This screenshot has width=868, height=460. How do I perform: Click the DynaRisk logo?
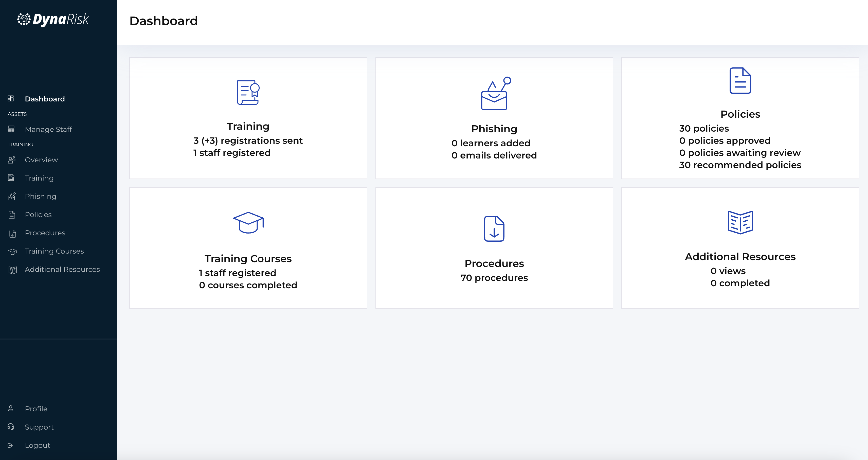tap(53, 19)
